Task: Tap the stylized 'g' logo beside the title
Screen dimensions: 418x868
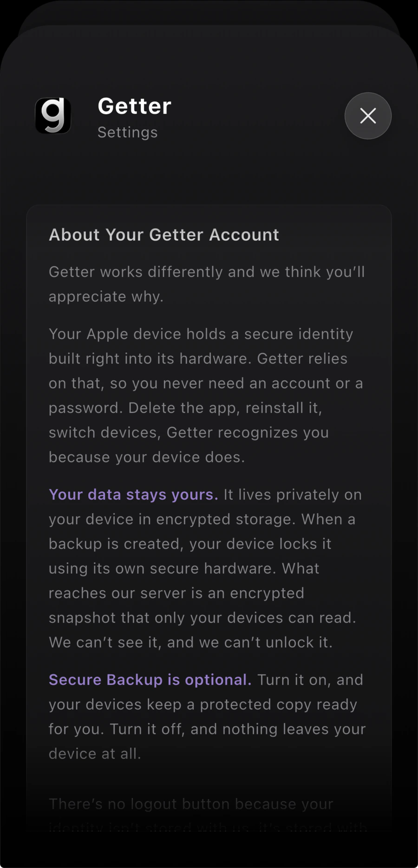Action: tap(53, 116)
